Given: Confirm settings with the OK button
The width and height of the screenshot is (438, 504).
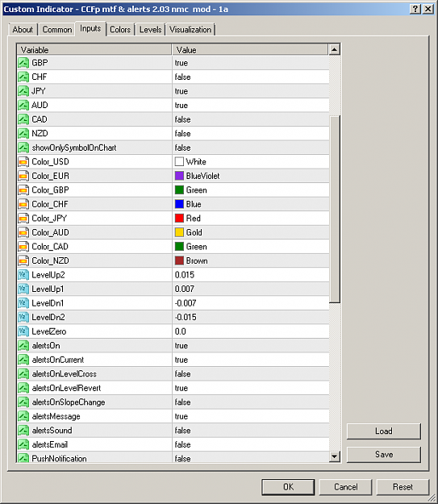Looking at the screenshot, I should (x=288, y=487).
